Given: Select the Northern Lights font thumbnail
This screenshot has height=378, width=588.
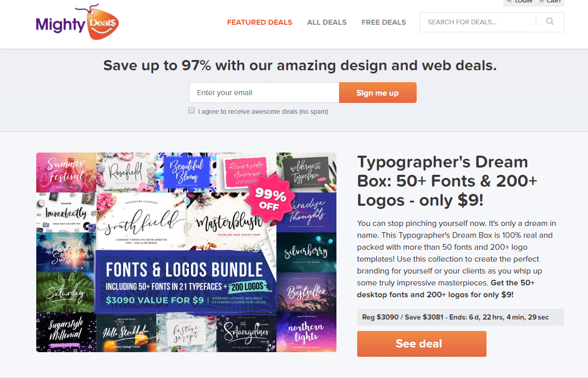Looking at the screenshot, I should [306, 332].
